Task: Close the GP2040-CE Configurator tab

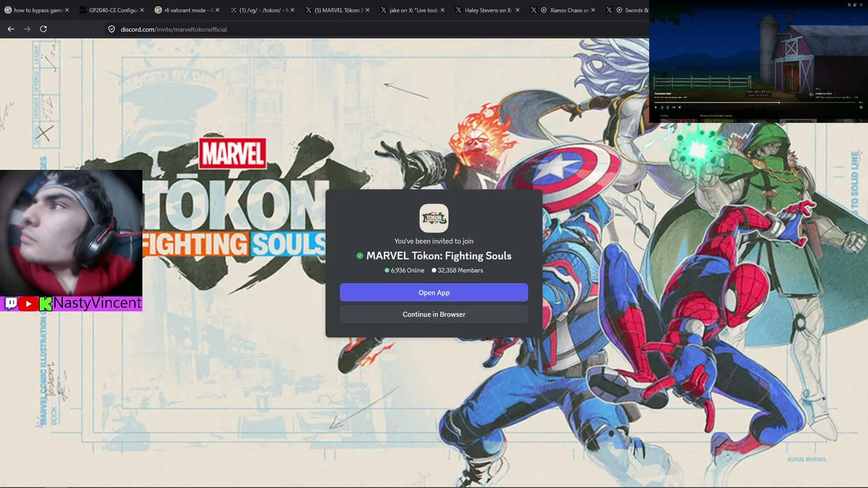Action: point(142,10)
